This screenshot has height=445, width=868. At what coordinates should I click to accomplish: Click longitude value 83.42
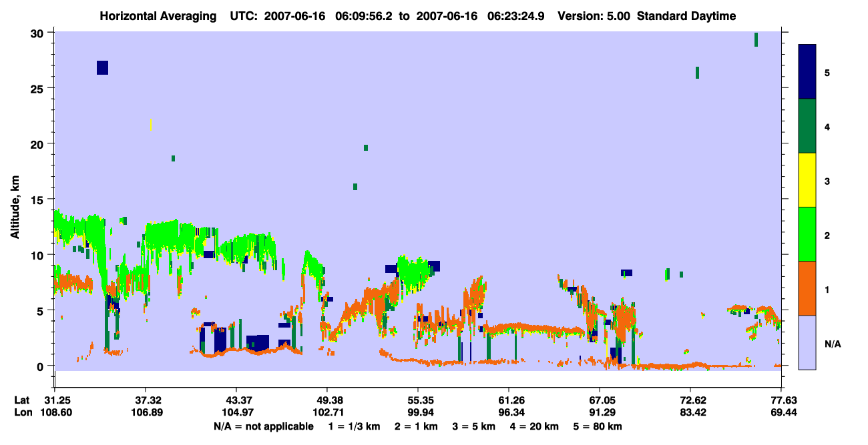coord(690,412)
